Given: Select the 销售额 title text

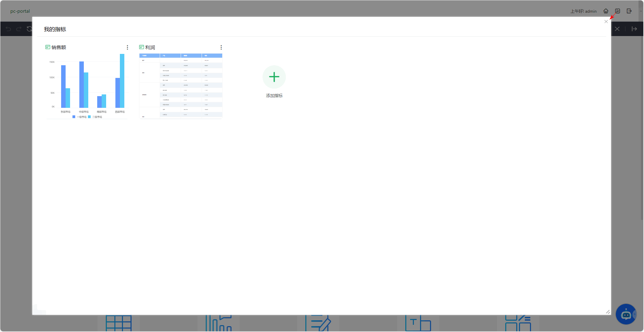Looking at the screenshot, I should [59, 47].
